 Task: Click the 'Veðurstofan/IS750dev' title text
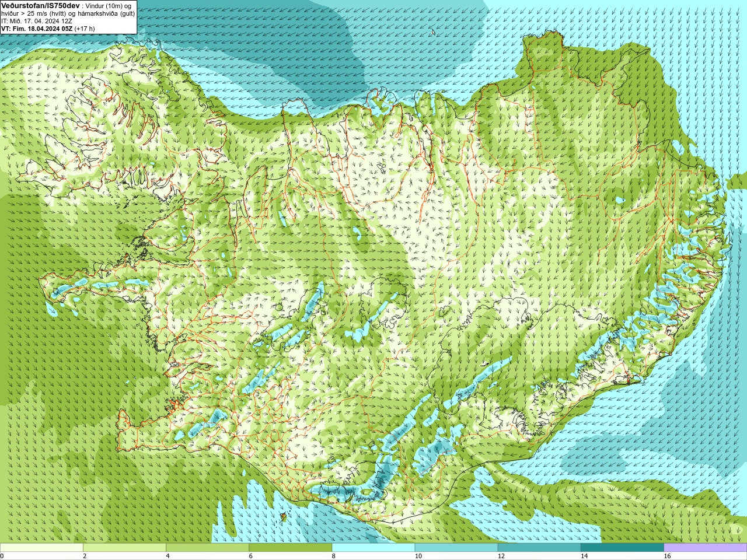tap(40, 5)
